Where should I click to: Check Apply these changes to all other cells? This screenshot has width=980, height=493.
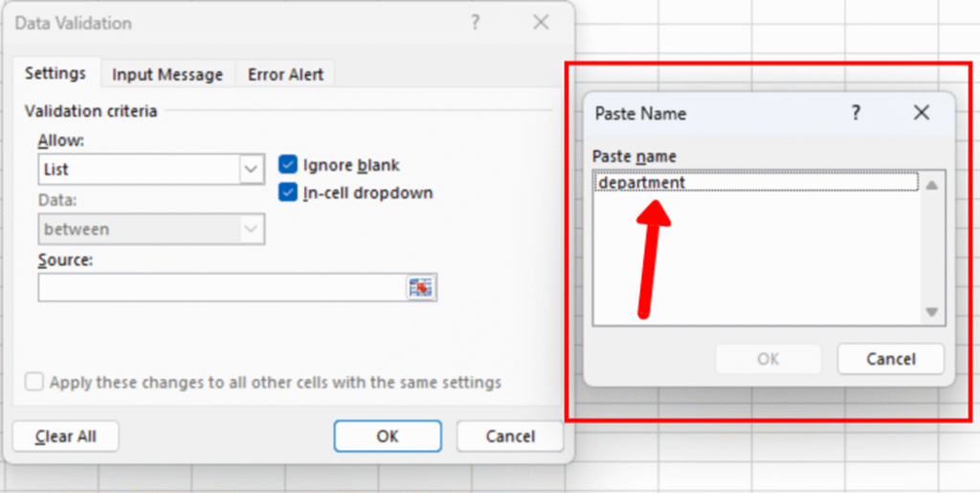tap(33, 382)
